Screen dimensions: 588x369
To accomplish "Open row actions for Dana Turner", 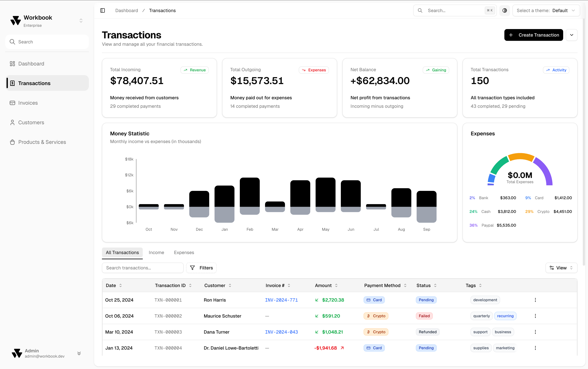I will (x=535, y=332).
